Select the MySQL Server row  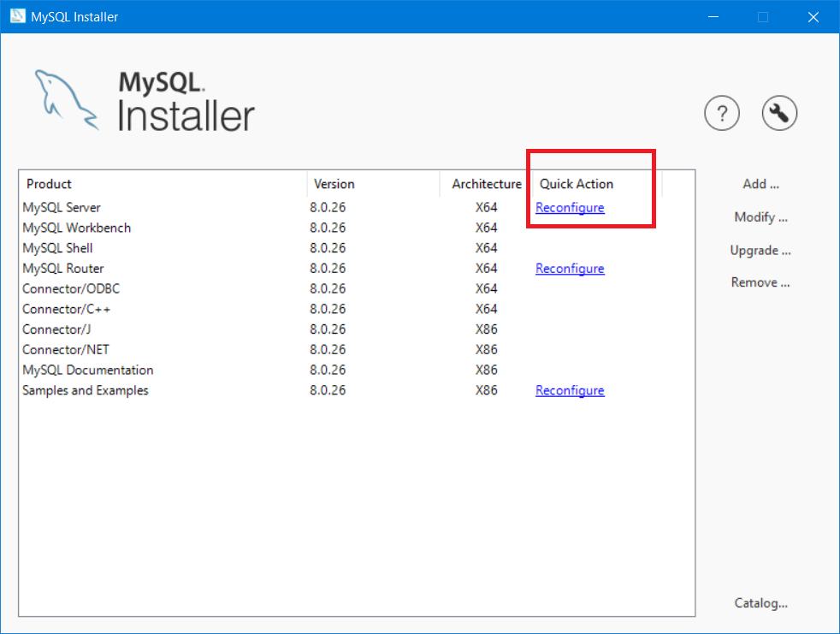357,207
